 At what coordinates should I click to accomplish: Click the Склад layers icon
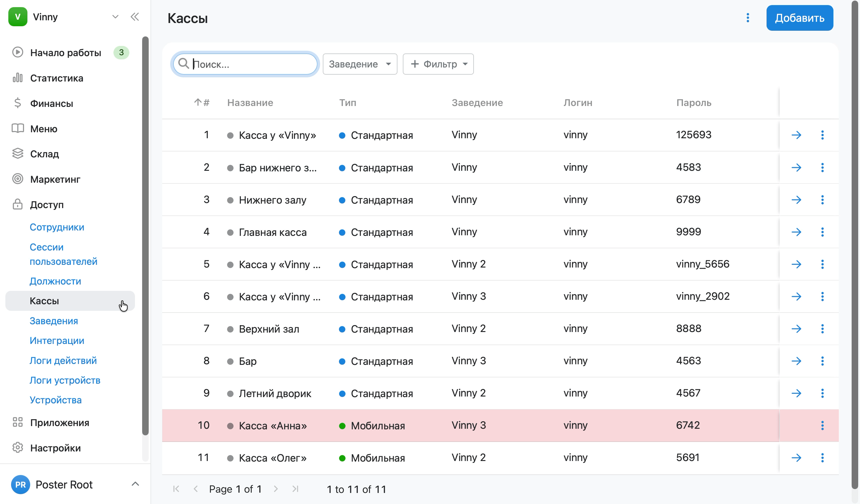[18, 153]
